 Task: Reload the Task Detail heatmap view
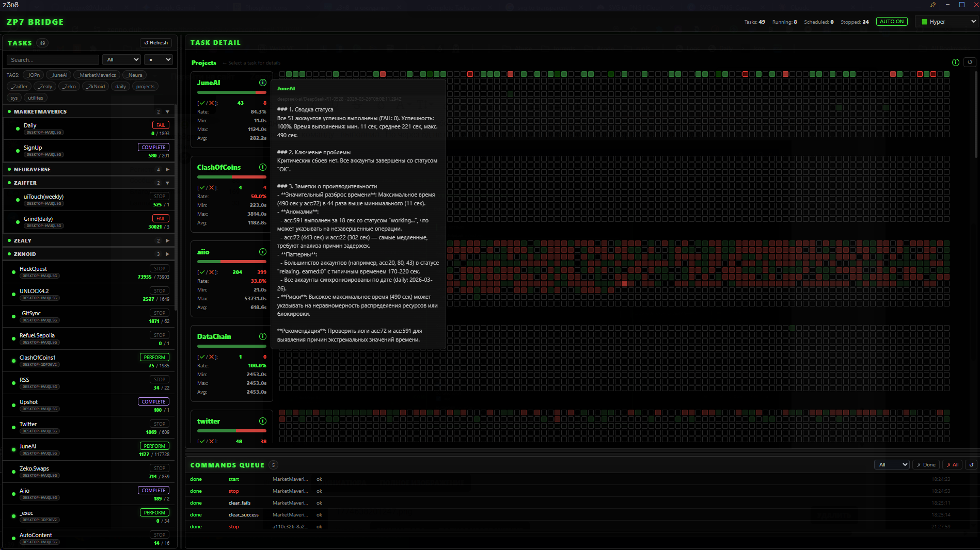tap(970, 62)
